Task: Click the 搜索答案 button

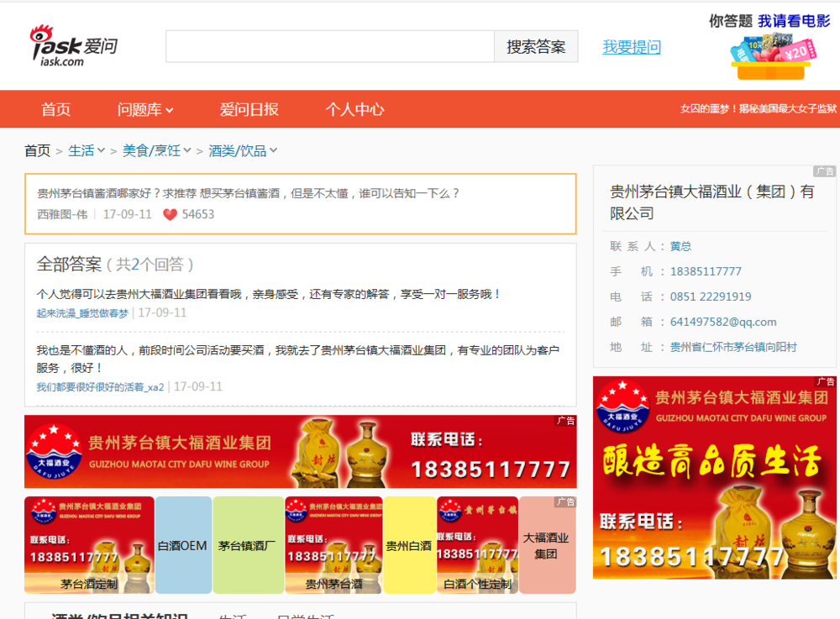Action: pos(536,46)
